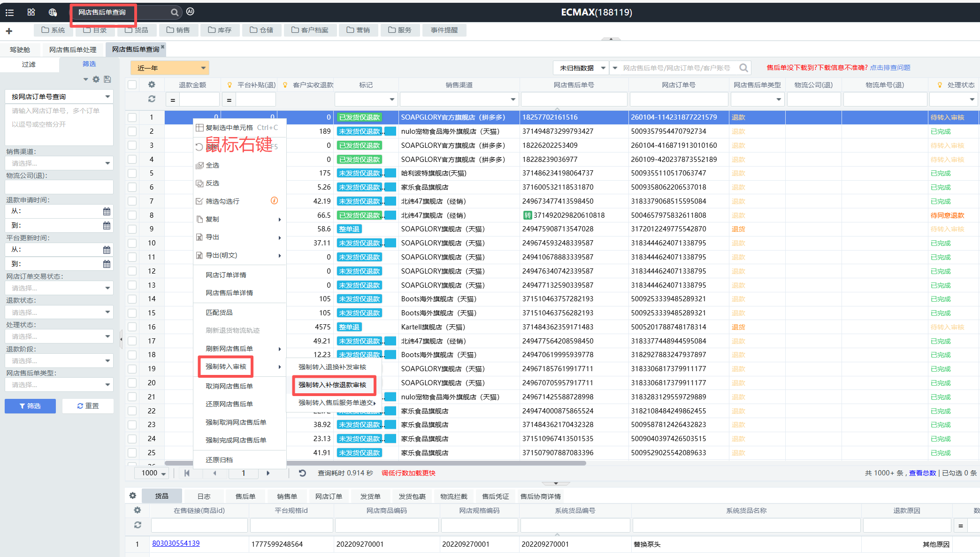Open the hamburger menu icon
This screenshot has height=557, width=980.
(x=9, y=13)
